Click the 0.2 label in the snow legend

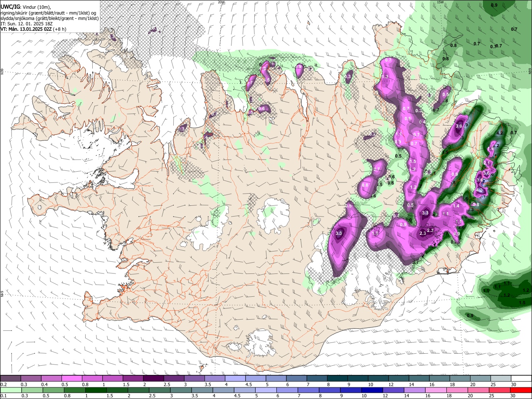click(3, 384)
